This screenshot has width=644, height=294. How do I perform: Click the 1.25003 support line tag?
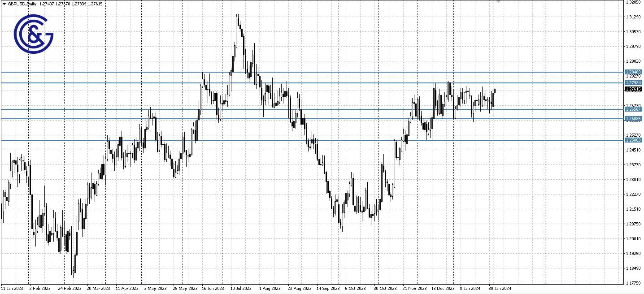coord(634,140)
